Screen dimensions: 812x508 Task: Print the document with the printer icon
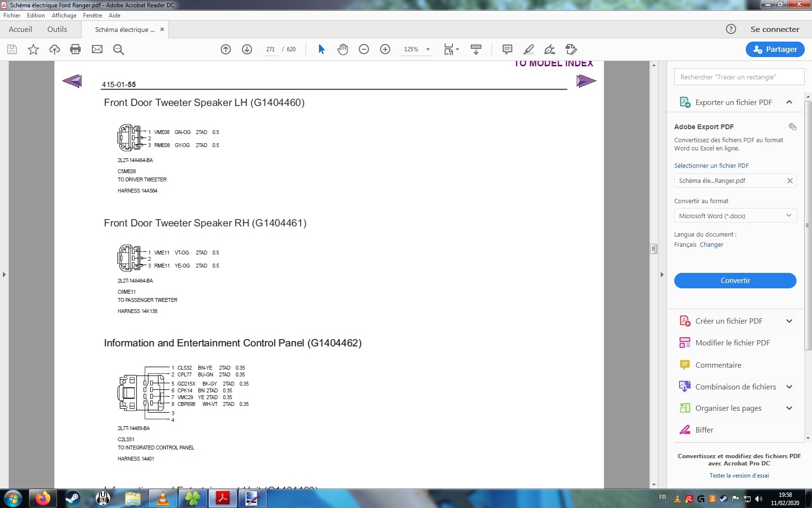tap(75, 49)
